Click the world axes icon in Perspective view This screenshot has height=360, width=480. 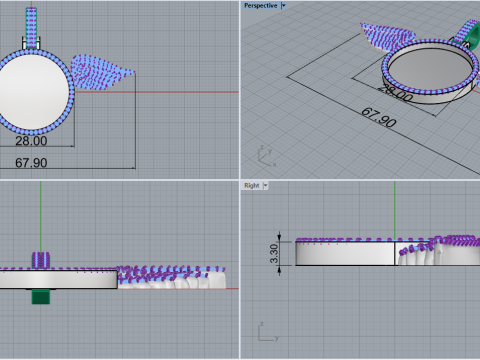pyautogui.click(x=267, y=157)
